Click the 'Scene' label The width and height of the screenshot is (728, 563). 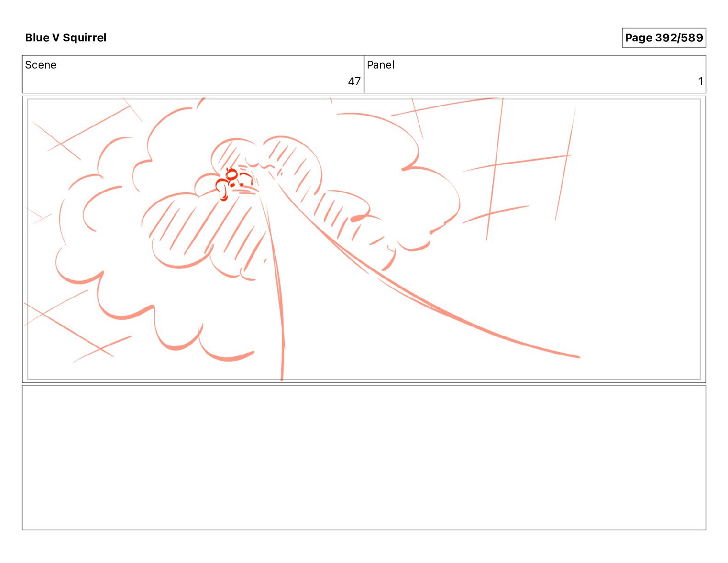click(40, 65)
